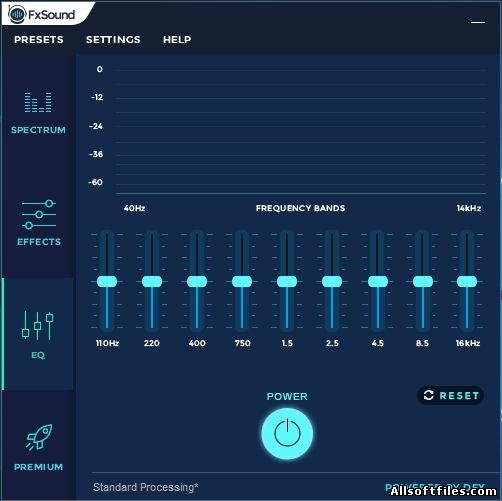Click the Reset circular arrows icon
The image size is (502, 501).
(x=428, y=395)
